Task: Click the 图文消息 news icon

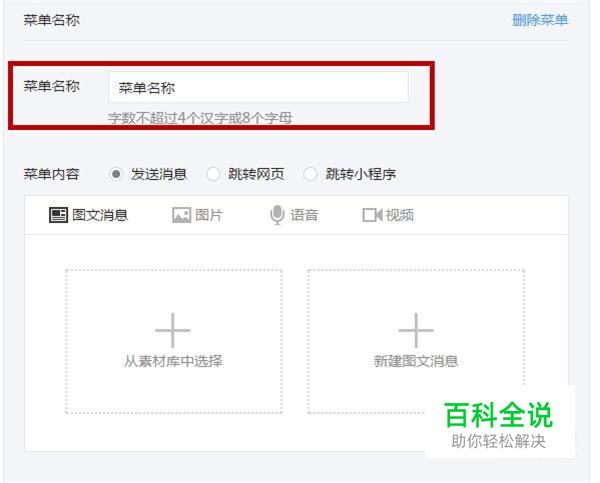Action: 59,215
